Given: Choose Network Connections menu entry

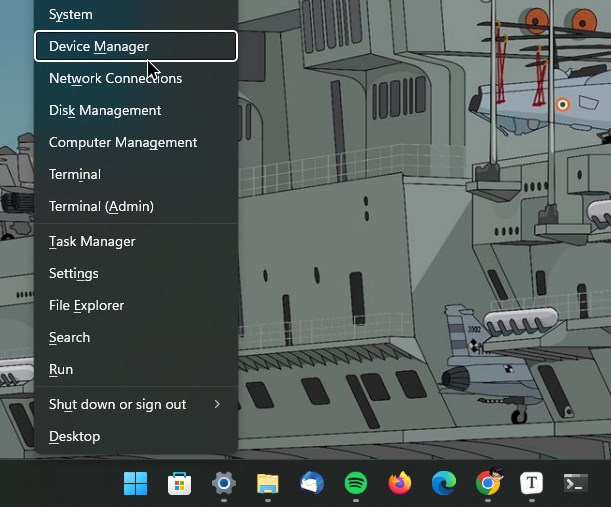Looking at the screenshot, I should click(x=136, y=78).
